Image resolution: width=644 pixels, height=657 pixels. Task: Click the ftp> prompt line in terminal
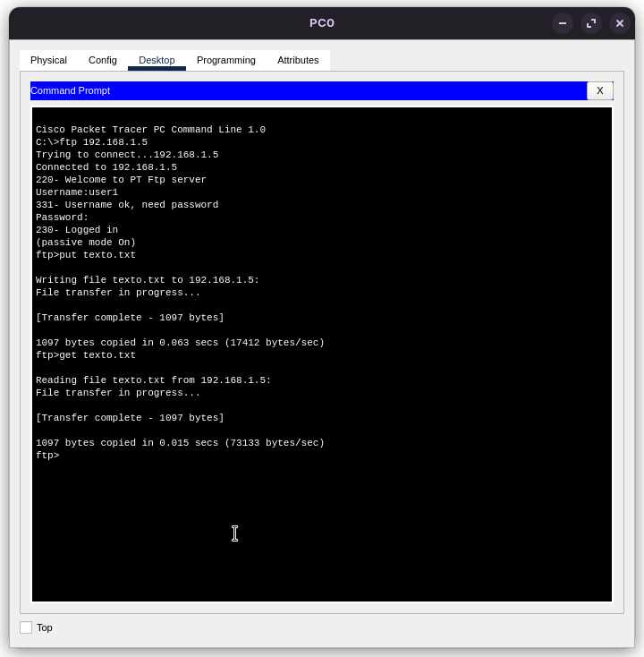point(47,455)
